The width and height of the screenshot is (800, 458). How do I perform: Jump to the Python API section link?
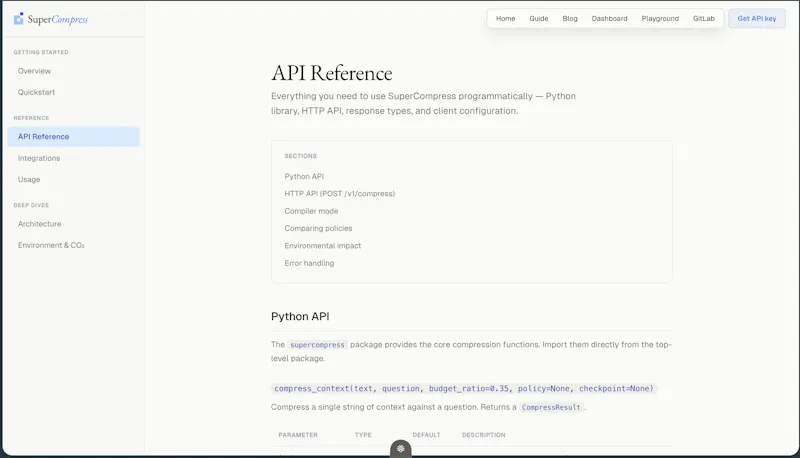tap(304, 176)
